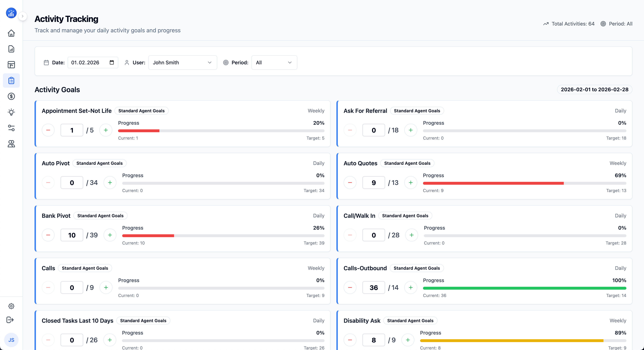
Task: Click the logout icon in sidebar
Action: [x=10, y=320]
